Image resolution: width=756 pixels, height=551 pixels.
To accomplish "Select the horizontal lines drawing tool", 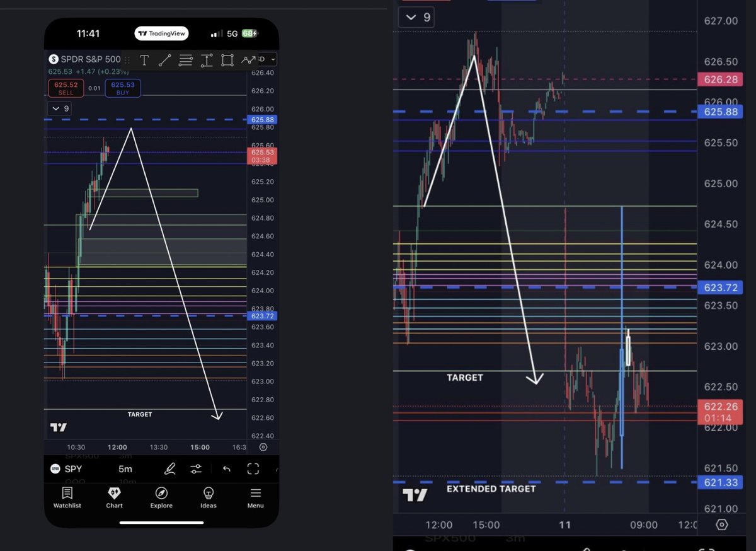I will tap(185, 60).
